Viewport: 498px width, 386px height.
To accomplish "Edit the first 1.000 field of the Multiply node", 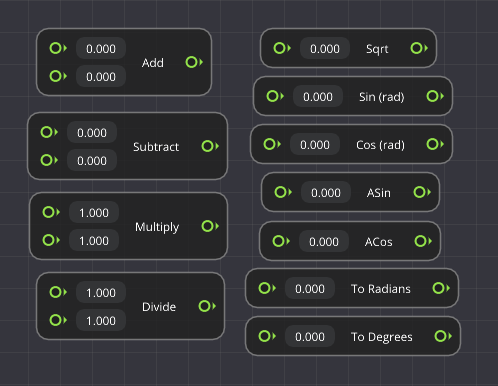I will coord(94,213).
